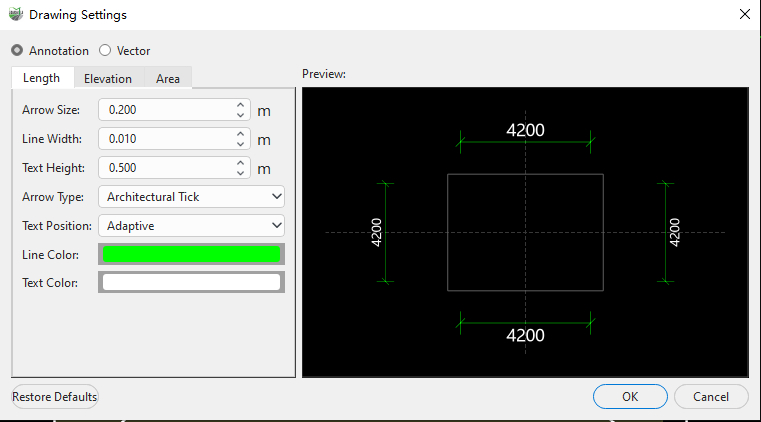Click the Drawing Settings app icon

(x=16, y=14)
